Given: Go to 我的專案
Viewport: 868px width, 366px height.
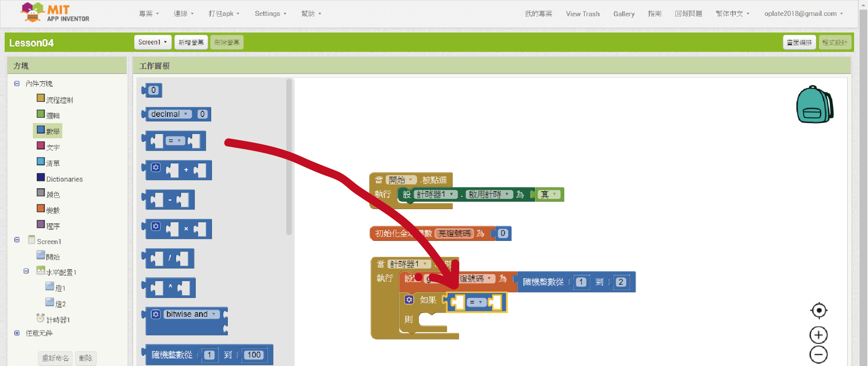Looking at the screenshot, I should coord(538,14).
